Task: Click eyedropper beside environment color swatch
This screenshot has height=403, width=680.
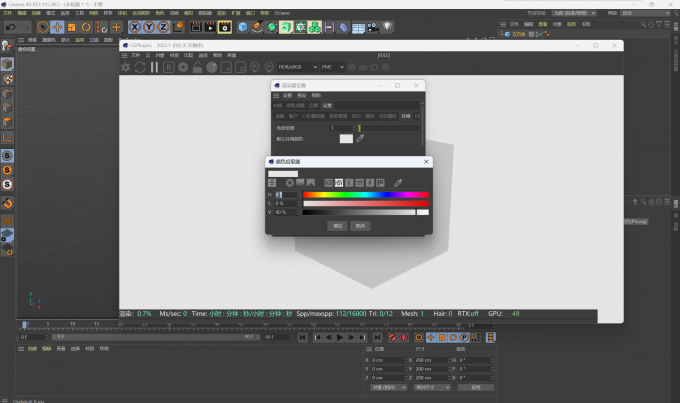Action: click(360, 138)
